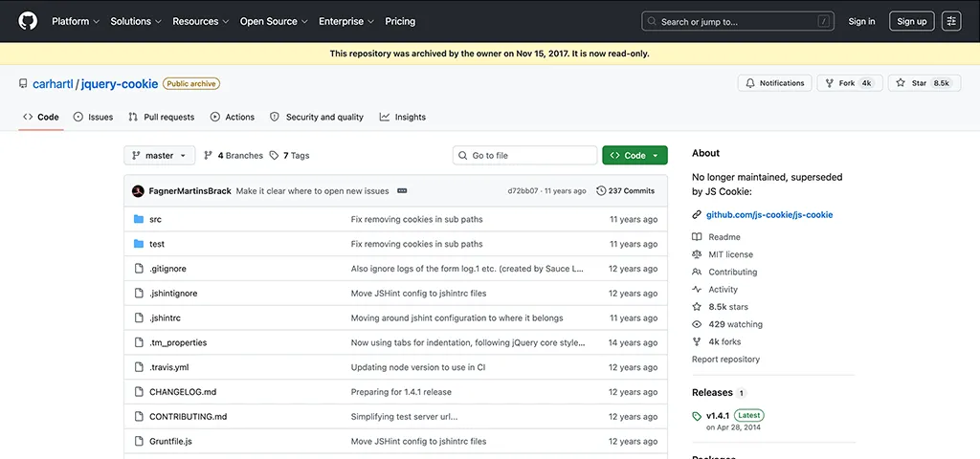Open the .tm_properties file

(178, 343)
